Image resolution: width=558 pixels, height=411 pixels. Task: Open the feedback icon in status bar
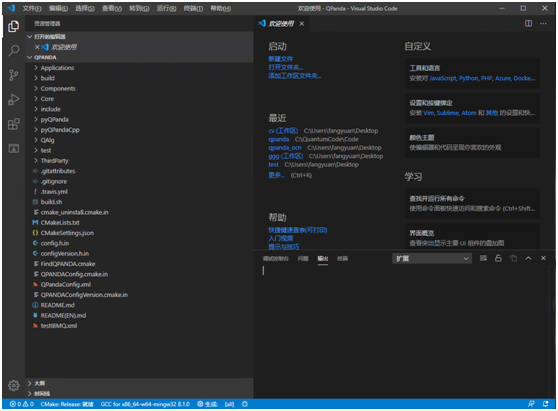531,404
